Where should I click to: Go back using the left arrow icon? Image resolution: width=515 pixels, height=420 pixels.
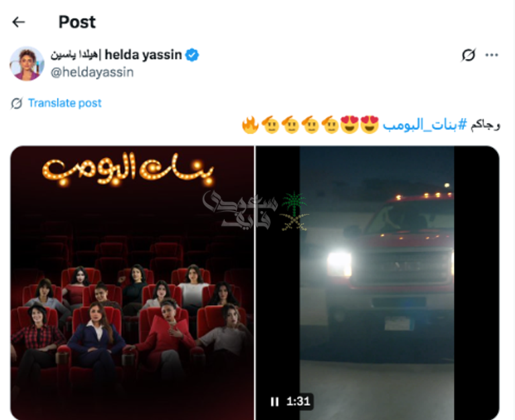(x=18, y=22)
